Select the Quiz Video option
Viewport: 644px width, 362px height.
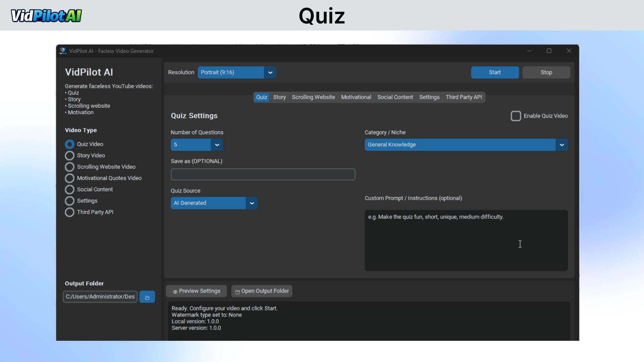(x=69, y=144)
